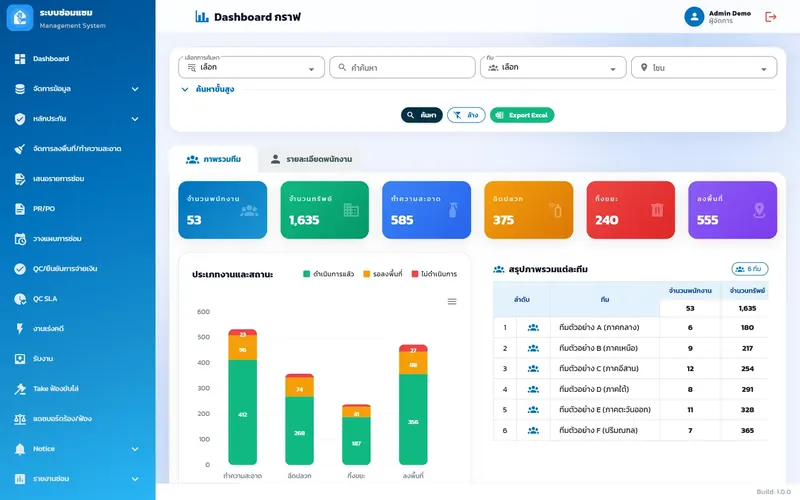This screenshot has width=800, height=500.
Task: Click the คำค้นหา search input field
Action: pos(403,67)
